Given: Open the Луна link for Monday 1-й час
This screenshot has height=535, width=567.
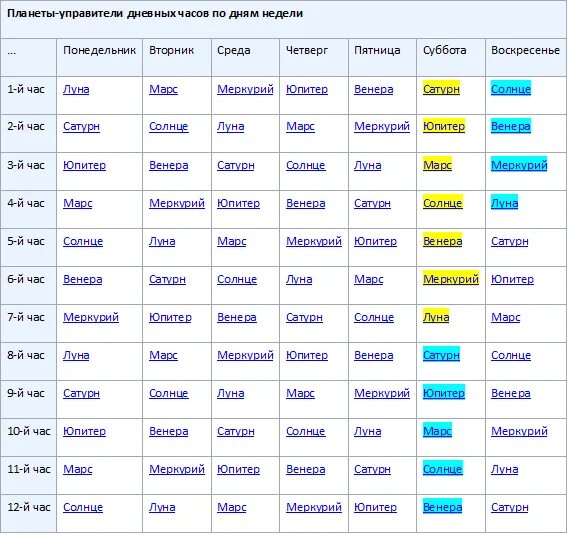Looking at the screenshot, I should 76,89.
